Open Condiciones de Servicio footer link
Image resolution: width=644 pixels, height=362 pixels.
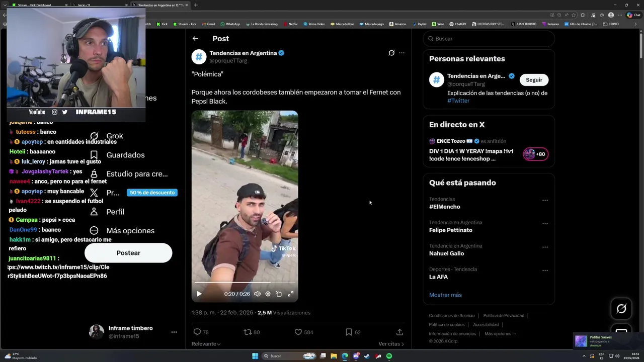(452, 316)
